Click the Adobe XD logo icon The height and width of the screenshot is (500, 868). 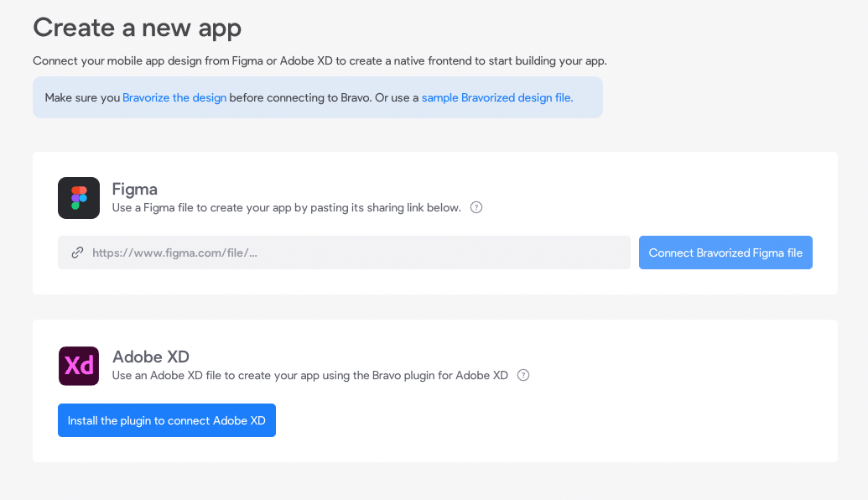coord(79,366)
